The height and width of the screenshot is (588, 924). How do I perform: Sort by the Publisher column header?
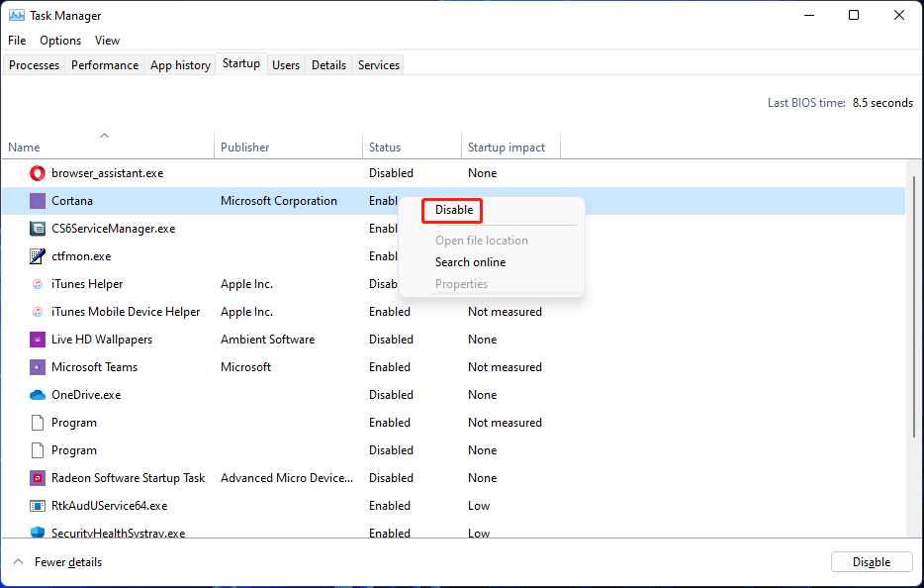(x=288, y=146)
